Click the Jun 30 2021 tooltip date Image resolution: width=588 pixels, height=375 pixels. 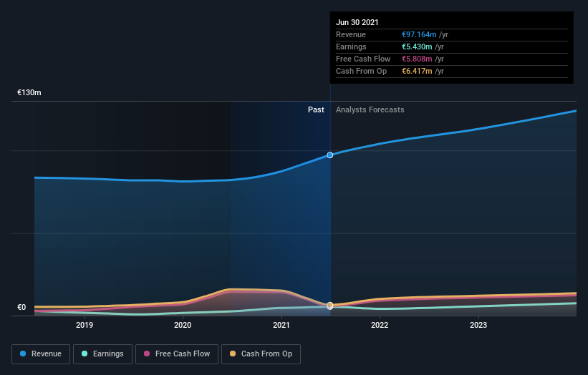pyautogui.click(x=357, y=22)
